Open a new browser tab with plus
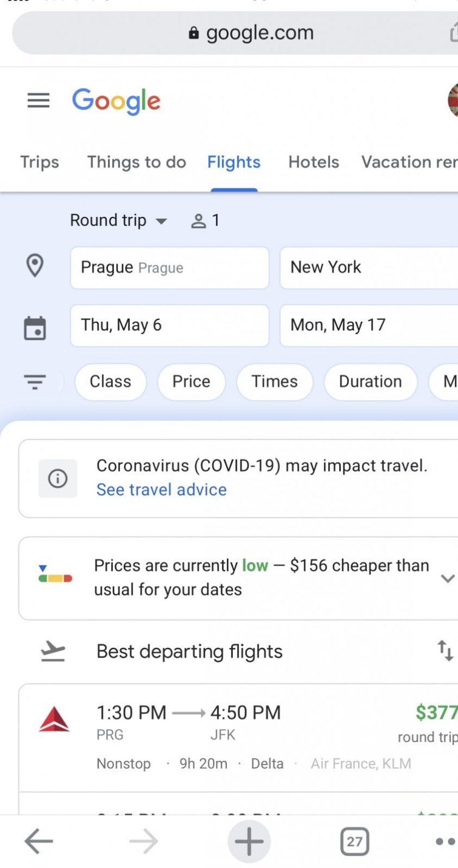 pos(249,841)
